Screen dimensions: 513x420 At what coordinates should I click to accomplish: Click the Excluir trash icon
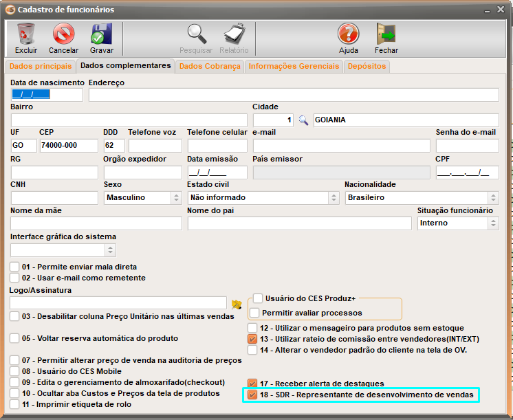pos(26,34)
